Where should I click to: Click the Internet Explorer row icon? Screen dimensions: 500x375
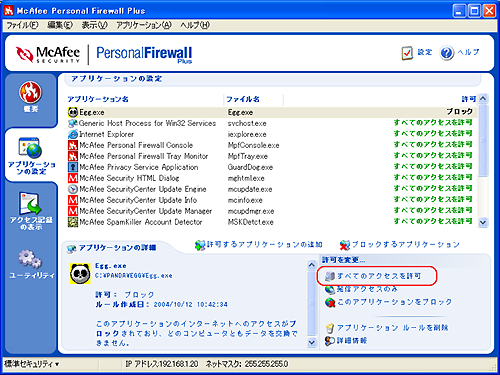pos(73,134)
